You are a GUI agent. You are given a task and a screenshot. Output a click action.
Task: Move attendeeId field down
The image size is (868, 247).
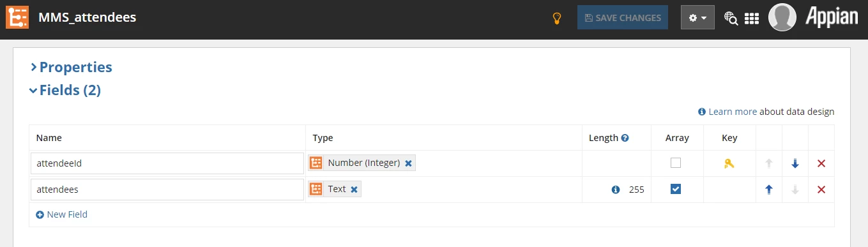pyautogui.click(x=795, y=163)
